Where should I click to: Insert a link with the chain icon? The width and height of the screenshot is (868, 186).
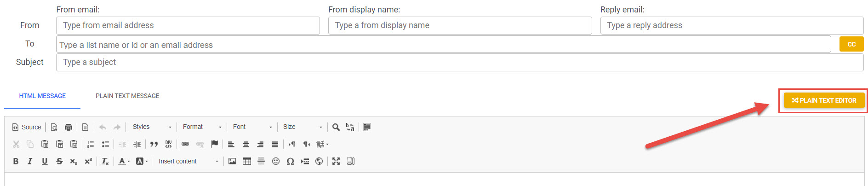(x=185, y=144)
